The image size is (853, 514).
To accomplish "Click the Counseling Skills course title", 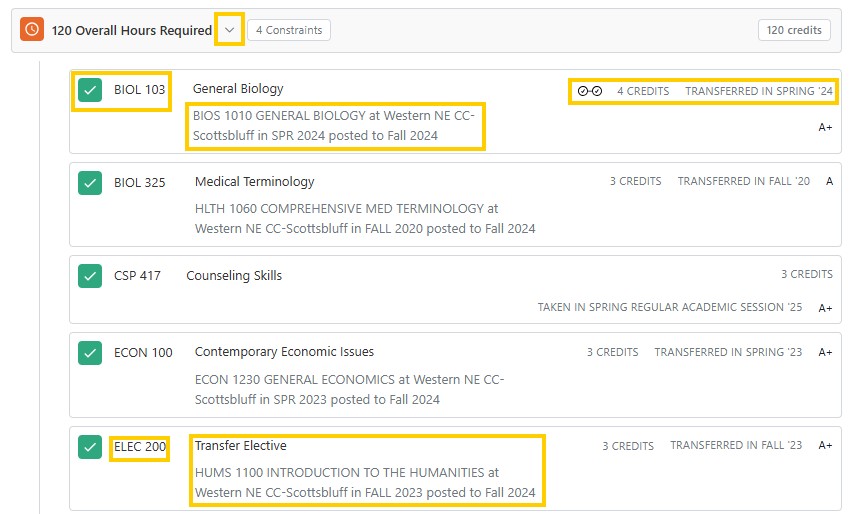I will (234, 276).
